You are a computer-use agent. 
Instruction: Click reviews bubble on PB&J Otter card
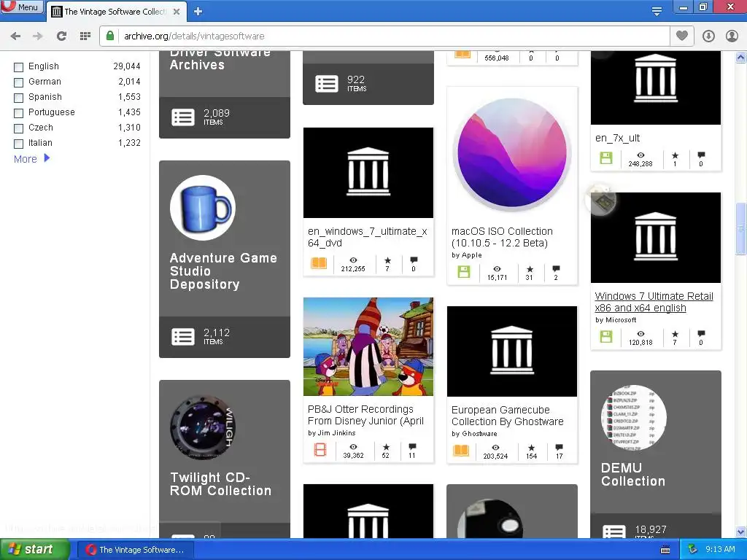pyautogui.click(x=412, y=447)
